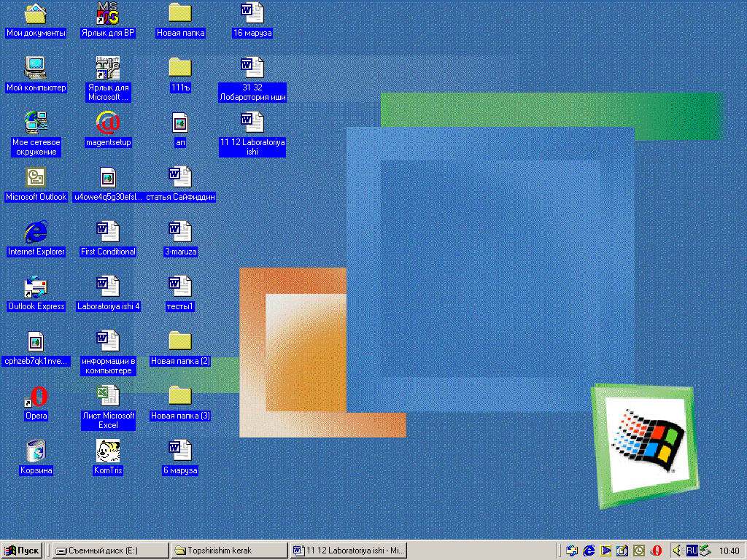Click the first quick launch sync icon
Image resolution: width=747 pixels, height=560 pixels.
pyautogui.click(x=572, y=551)
